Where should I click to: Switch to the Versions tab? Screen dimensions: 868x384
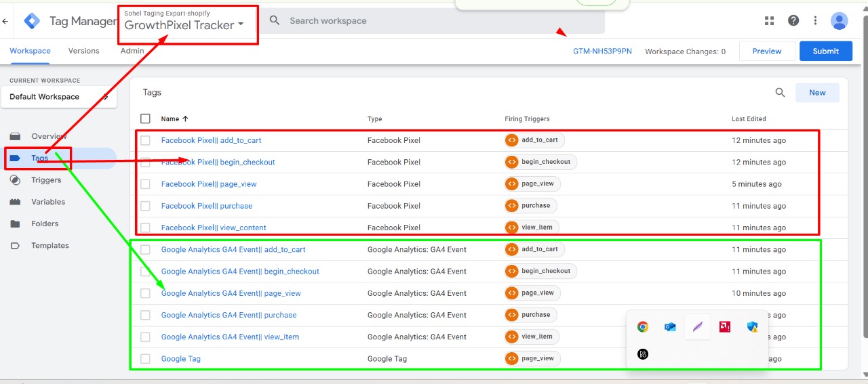tap(84, 51)
